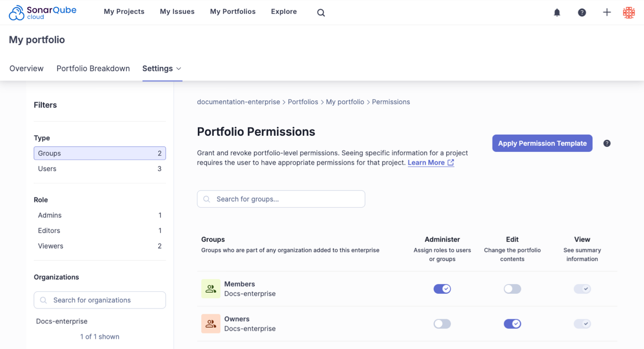Image resolution: width=644 pixels, height=349 pixels.
Task: Disable Edit permission for Owners
Action: point(512,324)
